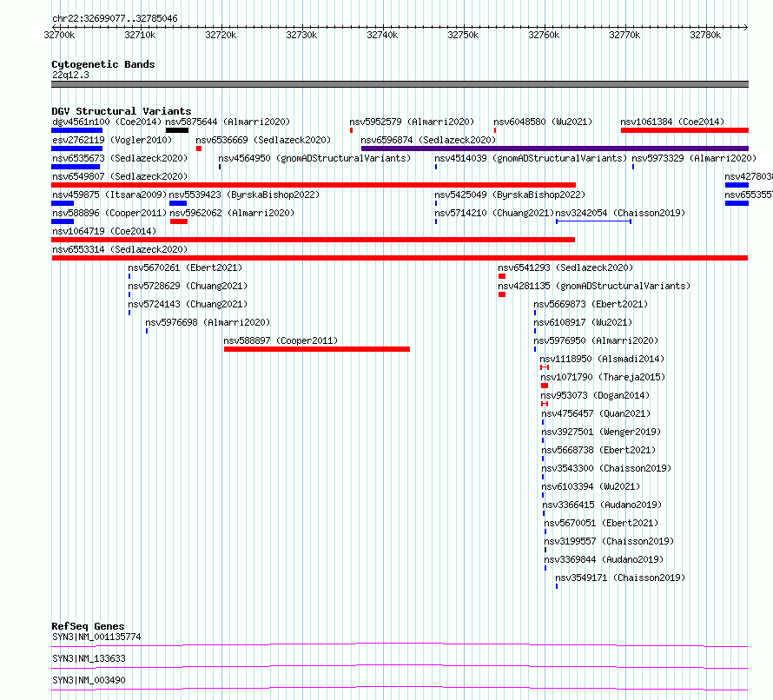Image resolution: width=773 pixels, height=700 pixels.
Task: Click the long red nsv6549807 bar
Action: [x=314, y=185]
